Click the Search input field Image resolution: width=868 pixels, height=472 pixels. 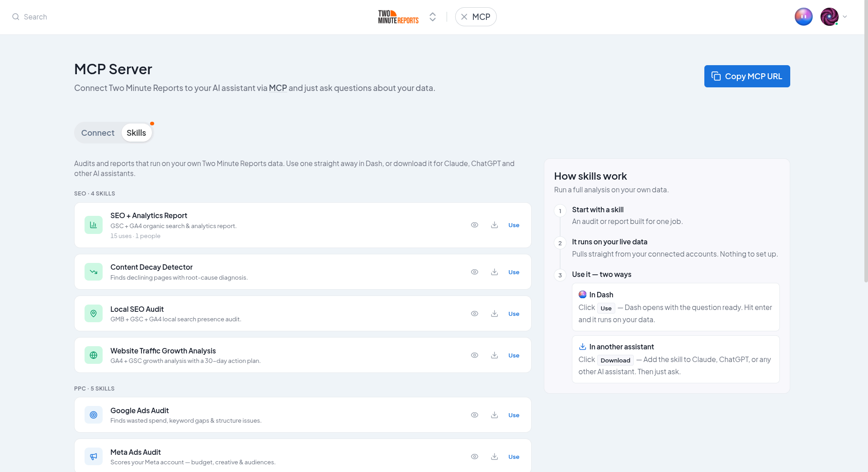point(35,17)
